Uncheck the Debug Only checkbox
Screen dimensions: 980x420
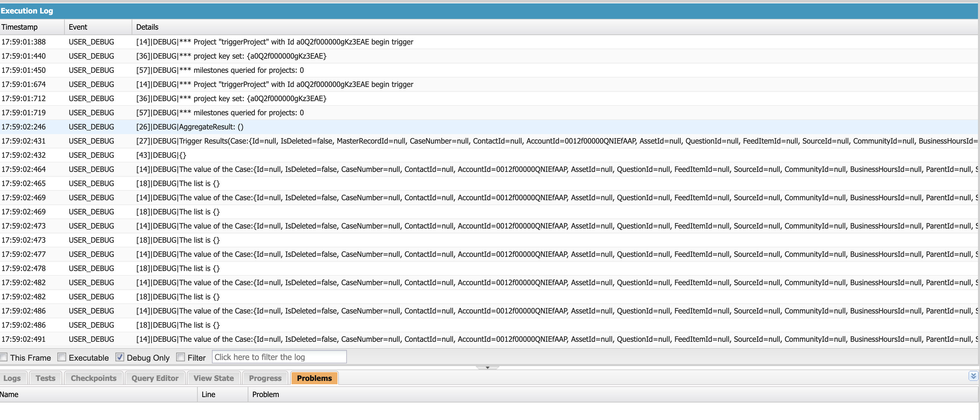pyautogui.click(x=120, y=357)
